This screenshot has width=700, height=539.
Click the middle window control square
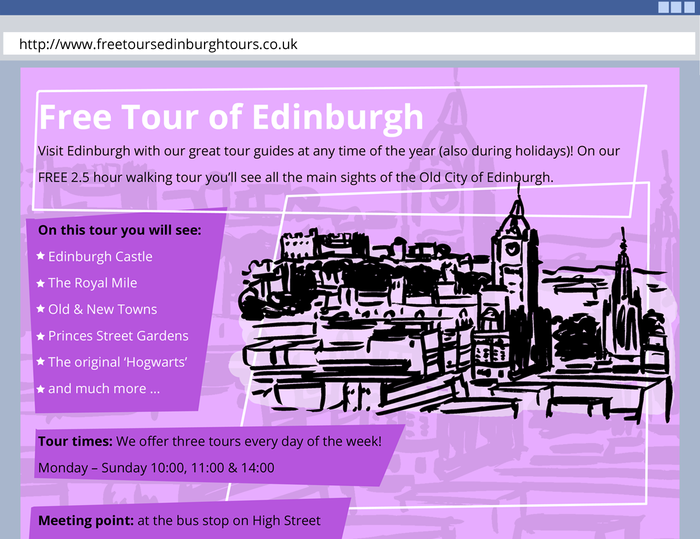pyautogui.click(x=676, y=7)
